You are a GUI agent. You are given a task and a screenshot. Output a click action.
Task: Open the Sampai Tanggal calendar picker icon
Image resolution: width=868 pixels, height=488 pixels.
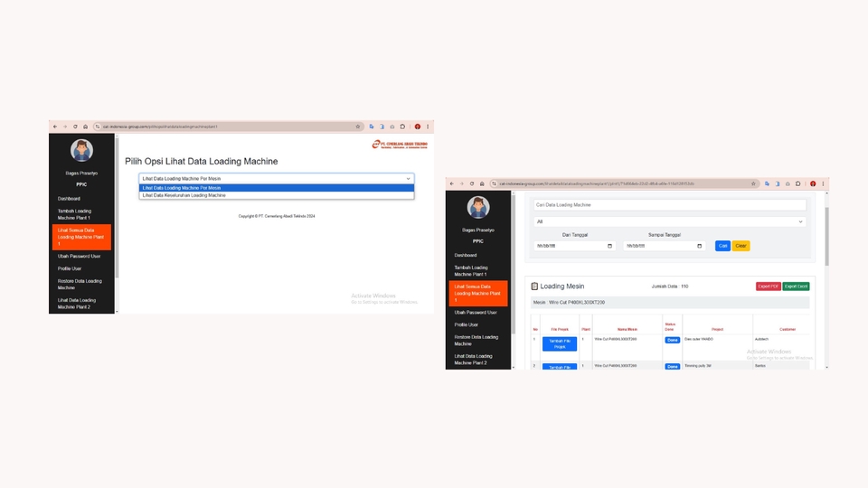click(699, 246)
